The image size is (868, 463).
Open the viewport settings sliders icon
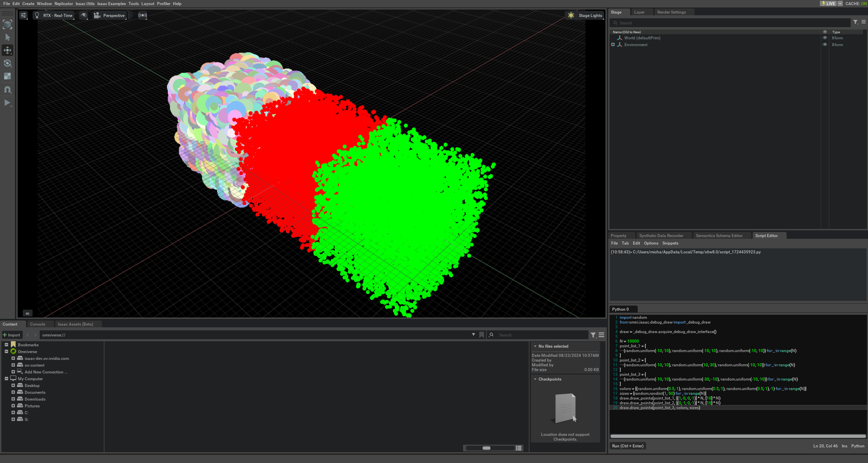23,15
